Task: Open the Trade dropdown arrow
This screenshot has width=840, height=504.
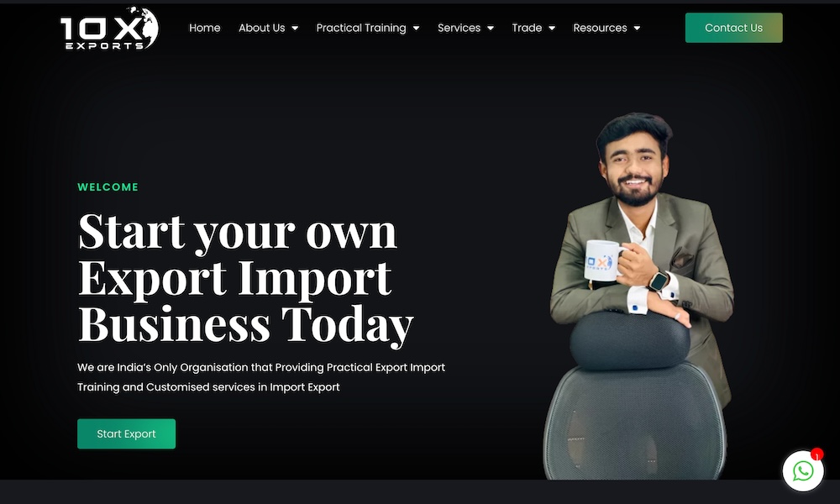Action: pyautogui.click(x=552, y=29)
